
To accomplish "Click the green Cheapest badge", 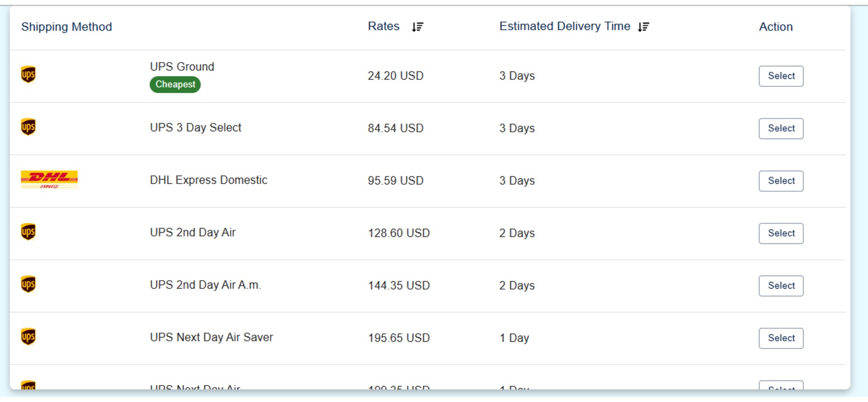I will pyautogui.click(x=174, y=84).
